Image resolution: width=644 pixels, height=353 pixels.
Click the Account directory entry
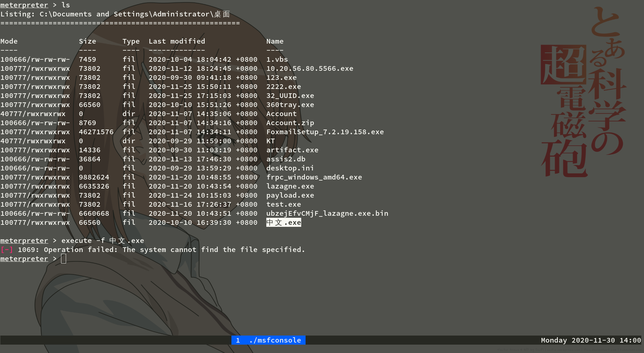[x=281, y=114]
